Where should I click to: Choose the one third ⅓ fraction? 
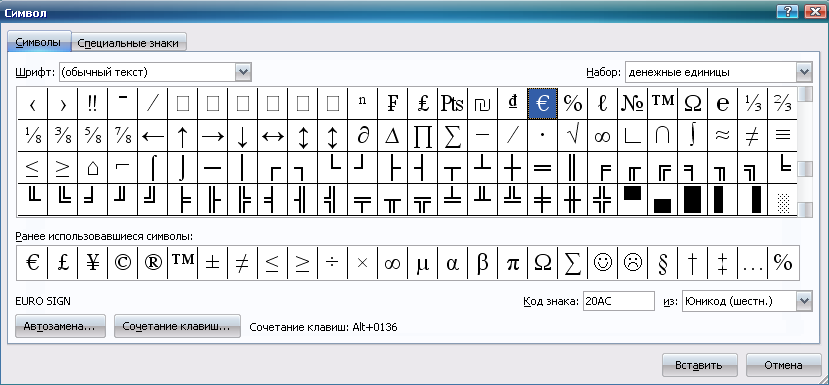point(752,104)
